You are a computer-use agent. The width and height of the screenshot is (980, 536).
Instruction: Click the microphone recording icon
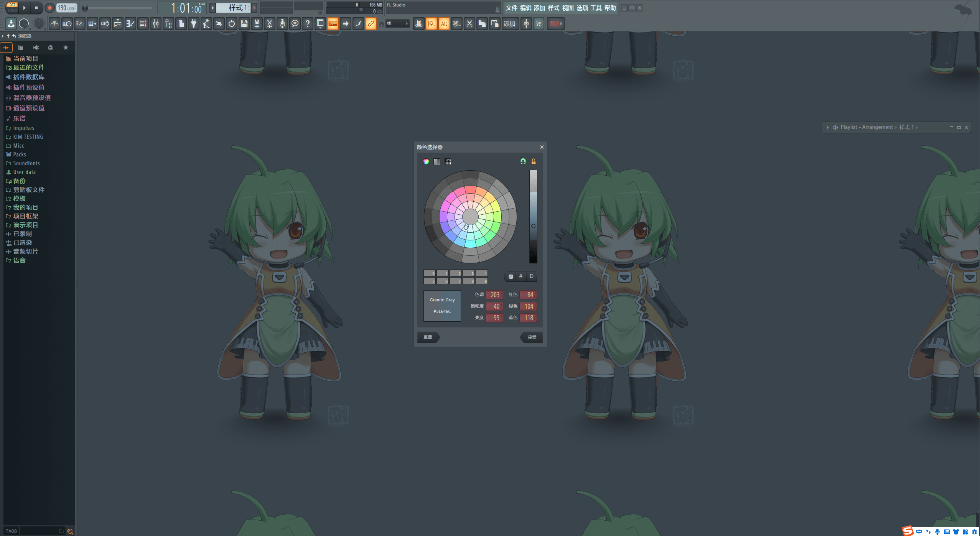pos(282,24)
